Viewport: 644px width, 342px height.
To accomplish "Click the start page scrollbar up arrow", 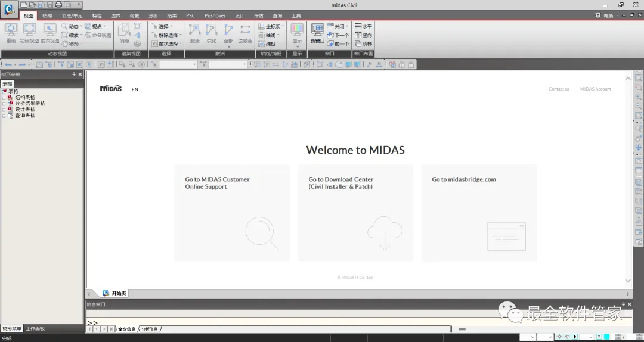I will tap(627, 79).
